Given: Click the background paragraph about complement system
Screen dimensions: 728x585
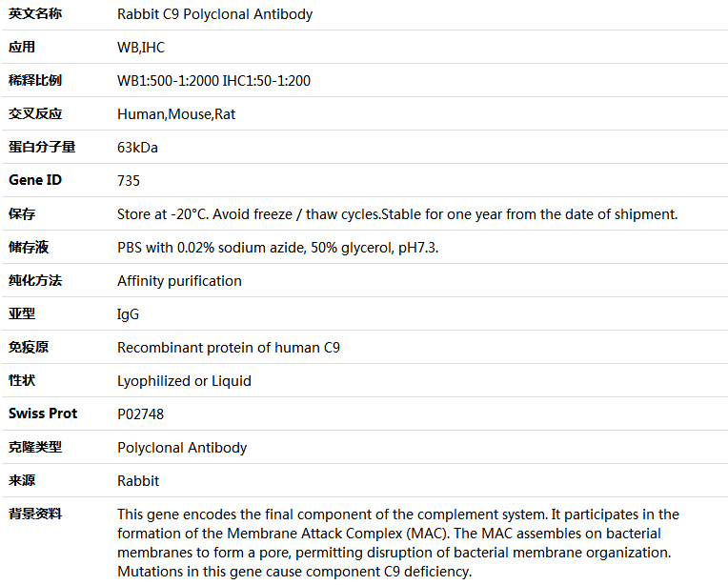Looking at the screenshot, I should (x=398, y=543).
